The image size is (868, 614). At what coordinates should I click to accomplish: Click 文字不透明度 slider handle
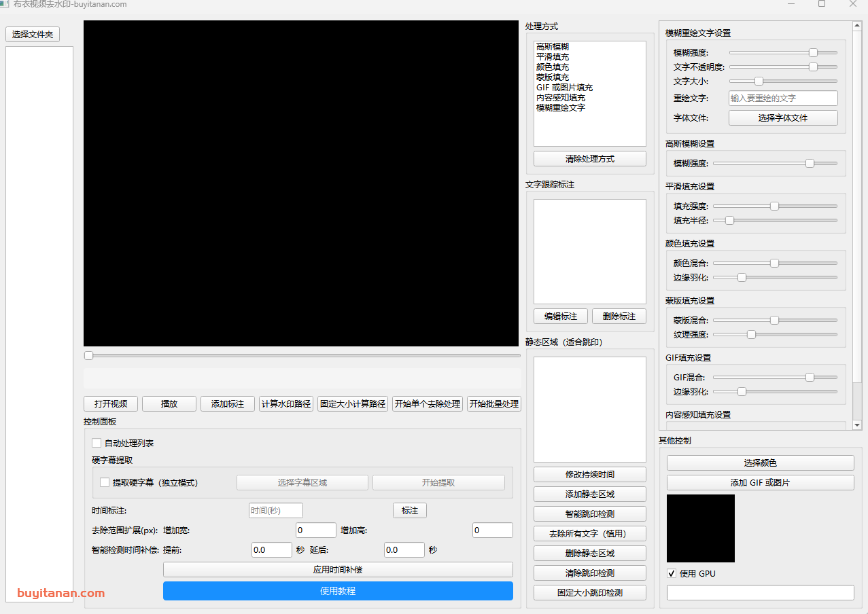[x=813, y=67]
